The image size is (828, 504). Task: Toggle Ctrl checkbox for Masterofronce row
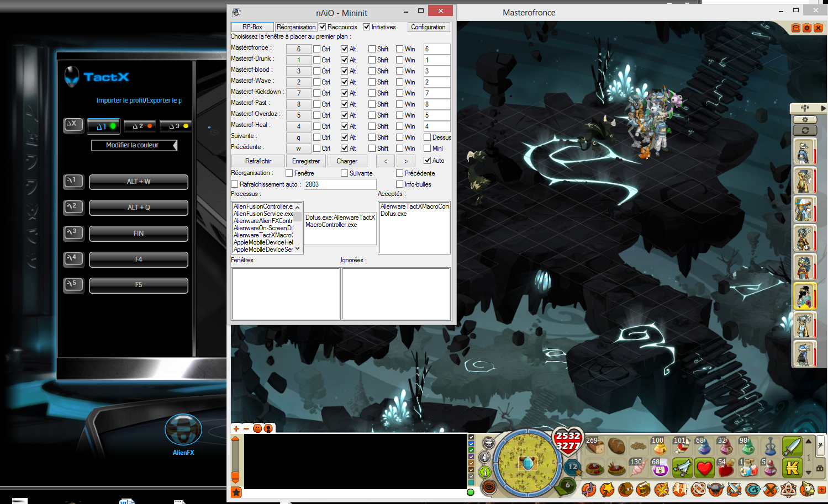tap(317, 49)
